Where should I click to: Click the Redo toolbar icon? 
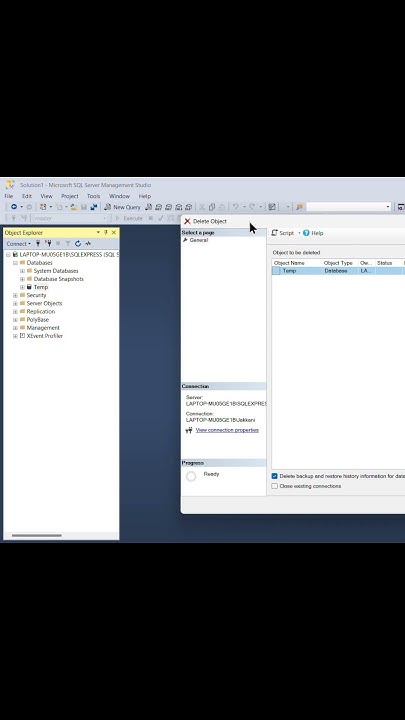[x=252, y=207]
